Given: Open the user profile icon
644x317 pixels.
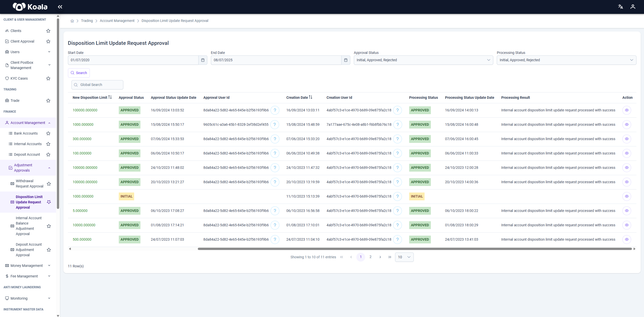Looking at the screenshot, I should (633, 7).
